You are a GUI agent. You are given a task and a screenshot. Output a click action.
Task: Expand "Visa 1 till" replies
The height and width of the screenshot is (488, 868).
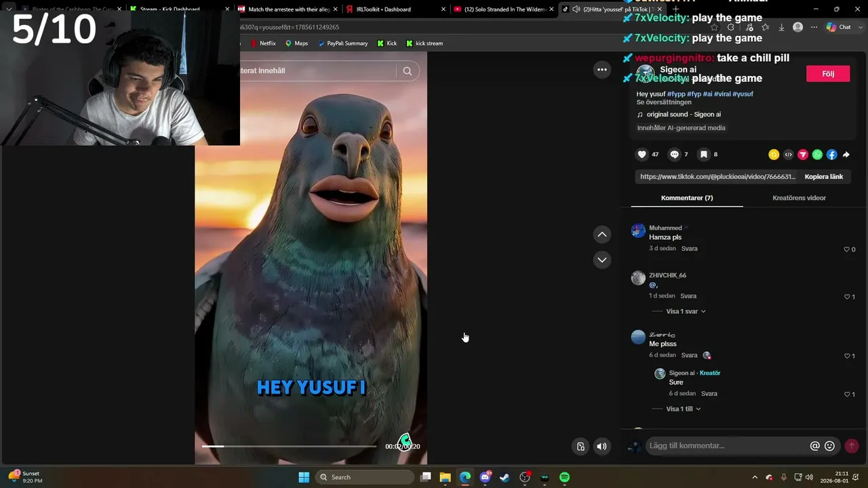(x=684, y=409)
